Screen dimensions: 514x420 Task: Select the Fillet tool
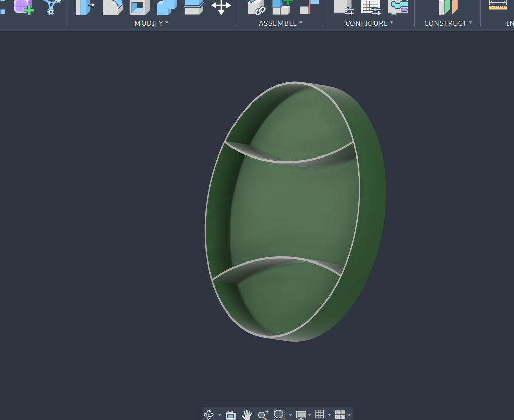[112, 7]
